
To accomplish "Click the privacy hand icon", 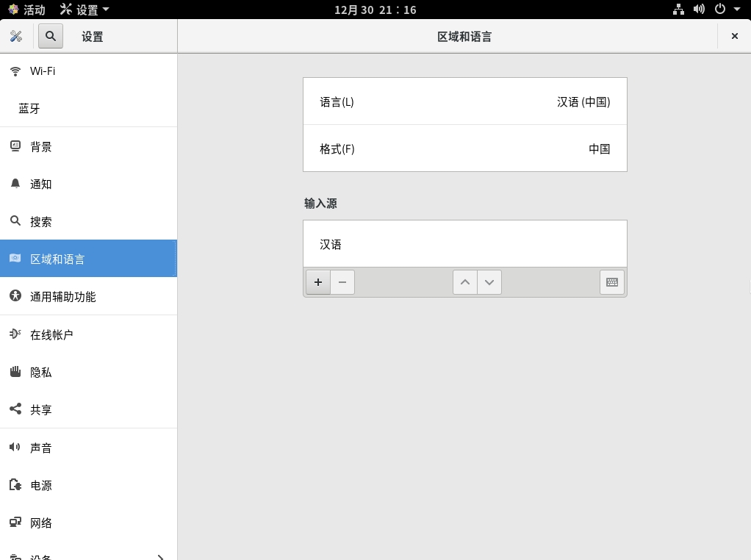I will point(15,371).
